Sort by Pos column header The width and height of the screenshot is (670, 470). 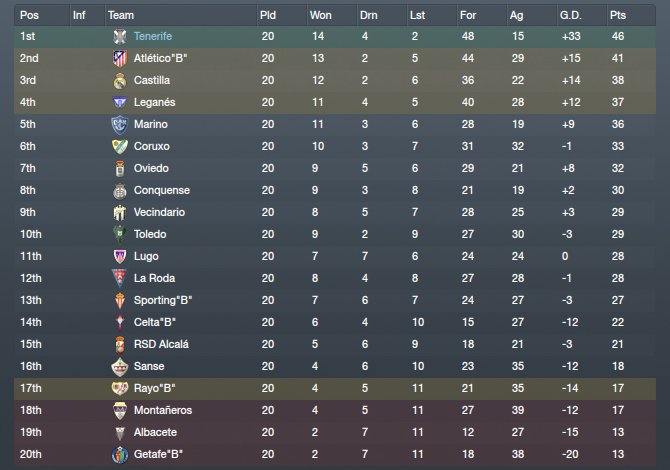coord(29,15)
